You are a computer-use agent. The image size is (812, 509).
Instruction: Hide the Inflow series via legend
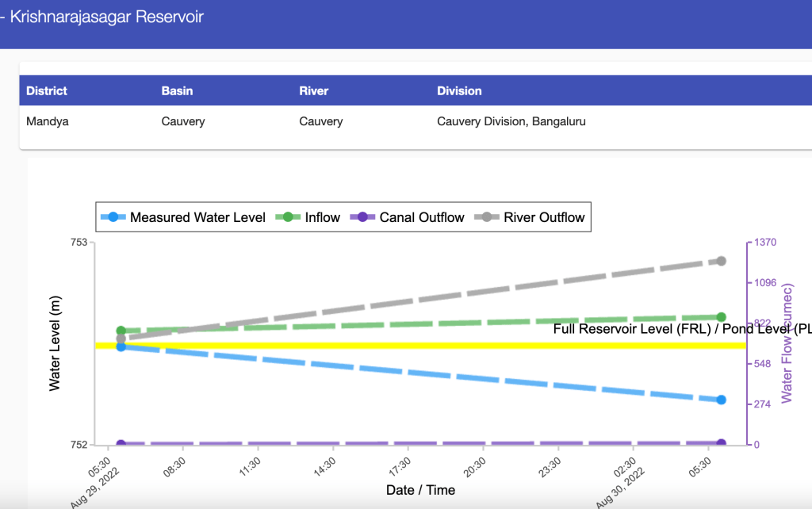(309, 217)
